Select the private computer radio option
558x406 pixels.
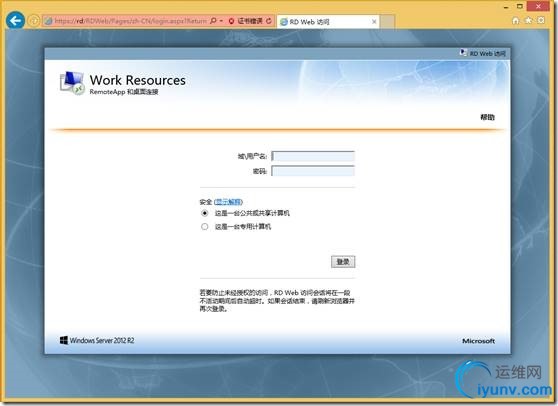205,227
